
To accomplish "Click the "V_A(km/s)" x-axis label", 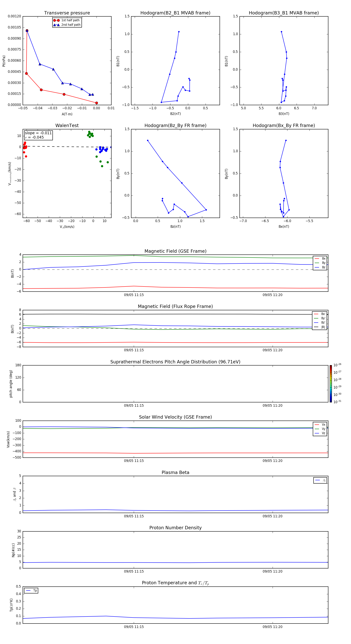I will coord(67,227).
